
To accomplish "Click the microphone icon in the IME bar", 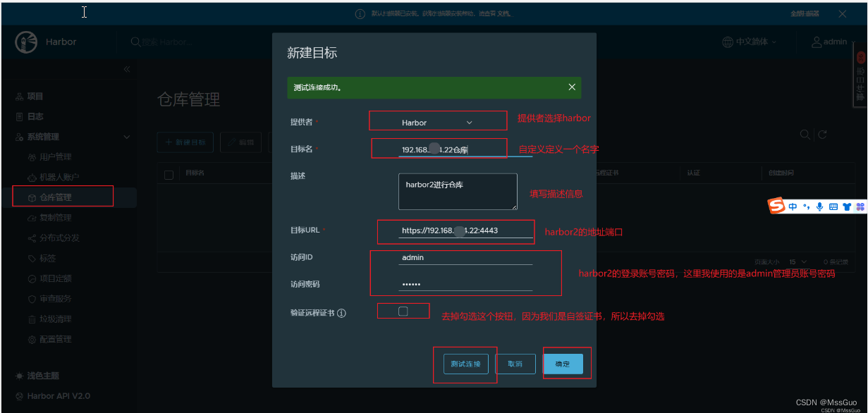I will coord(819,207).
